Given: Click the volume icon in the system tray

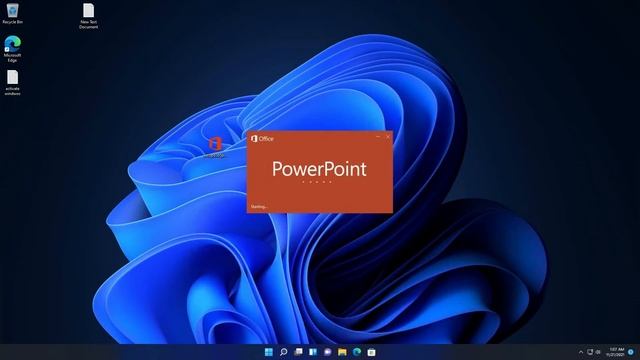Looking at the screenshot, I should (598, 352).
